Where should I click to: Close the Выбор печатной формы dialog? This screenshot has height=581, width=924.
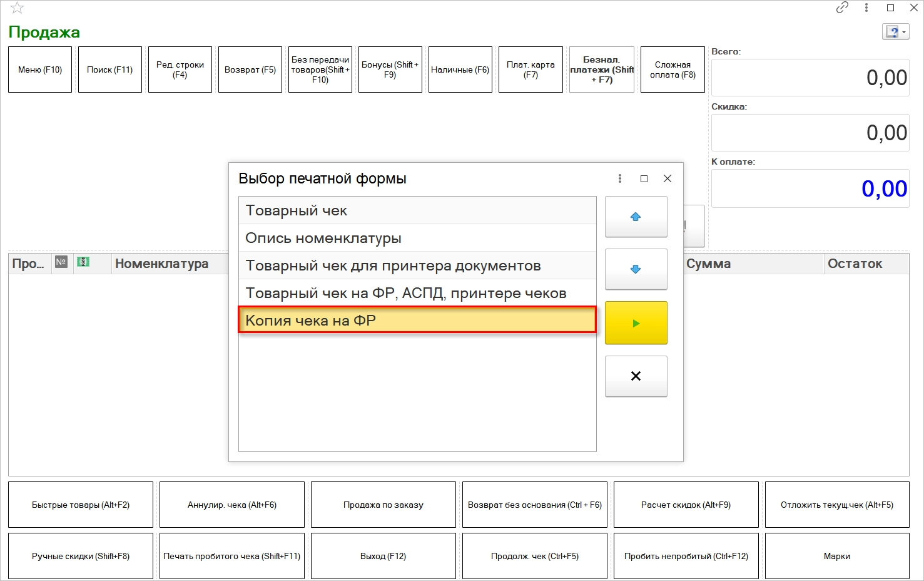click(668, 178)
